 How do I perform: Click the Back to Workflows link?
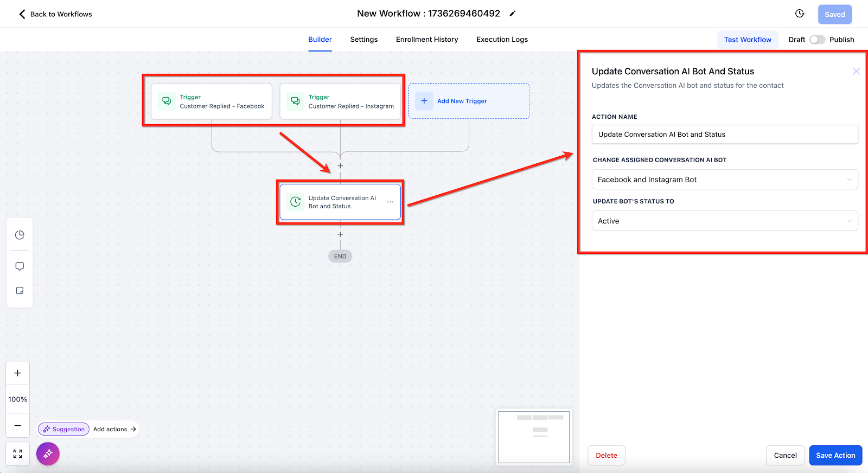[x=61, y=14]
